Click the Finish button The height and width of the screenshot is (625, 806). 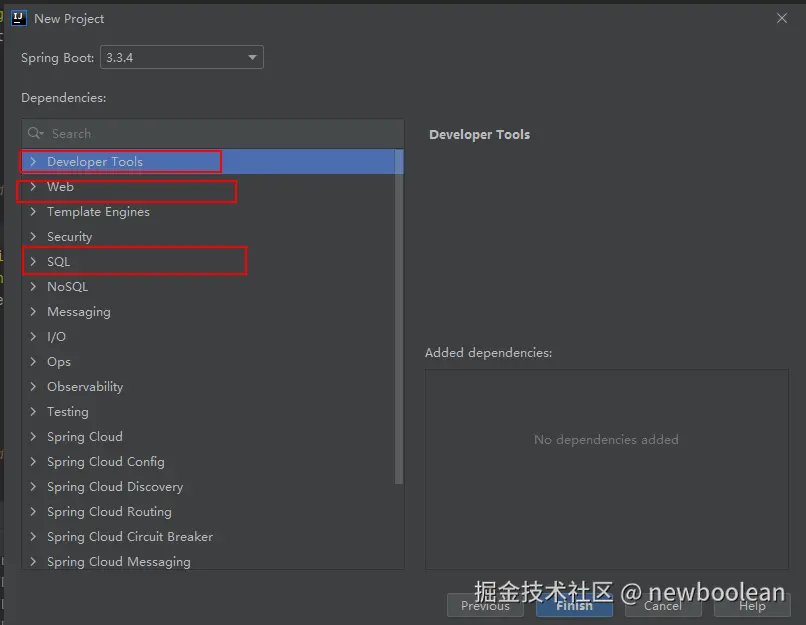click(x=574, y=605)
